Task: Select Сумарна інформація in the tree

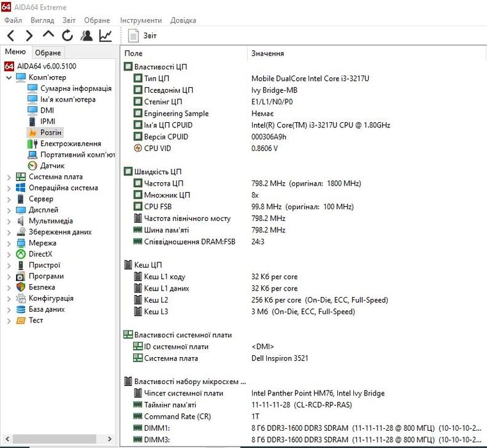Action: click(x=76, y=88)
